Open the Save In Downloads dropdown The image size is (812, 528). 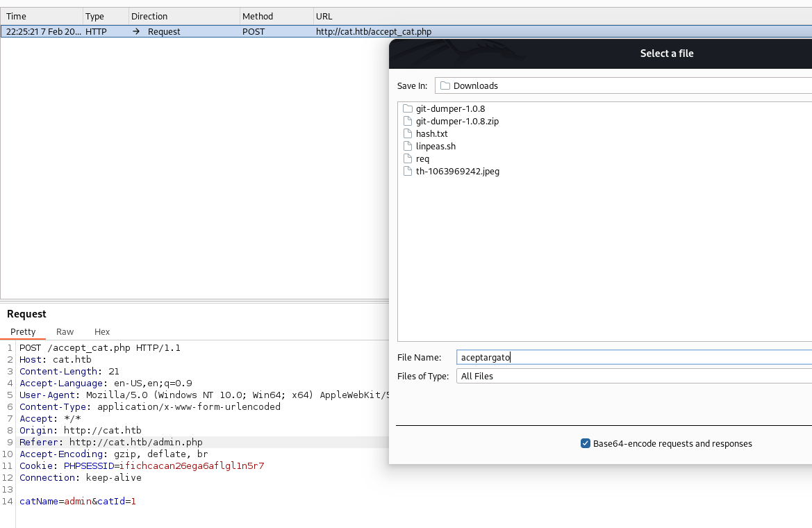[x=624, y=85]
